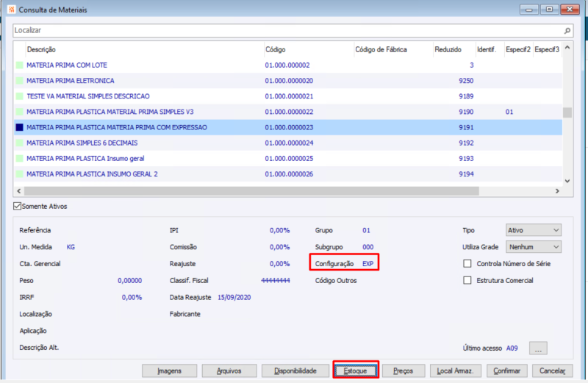Click Especif2 value 01
This screenshot has height=383, width=588.
[509, 112]
